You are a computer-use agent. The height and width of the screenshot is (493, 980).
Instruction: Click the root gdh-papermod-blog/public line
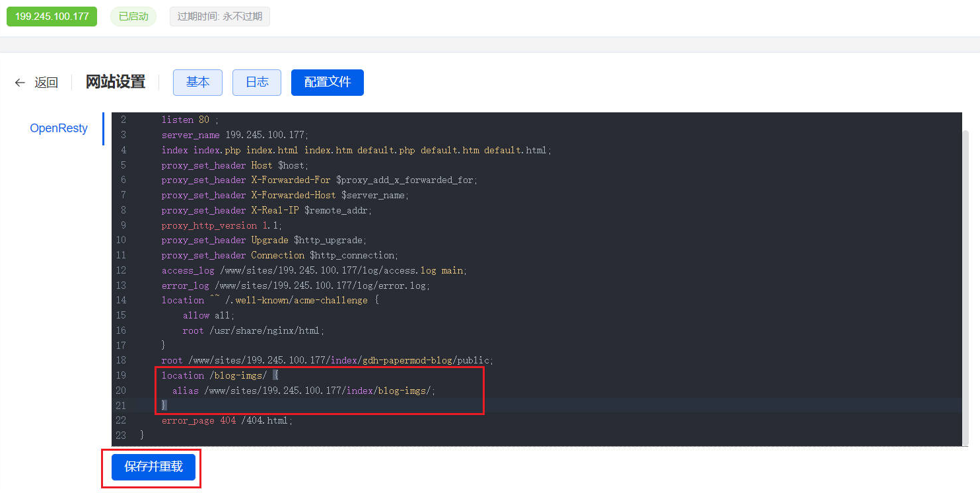327,360
